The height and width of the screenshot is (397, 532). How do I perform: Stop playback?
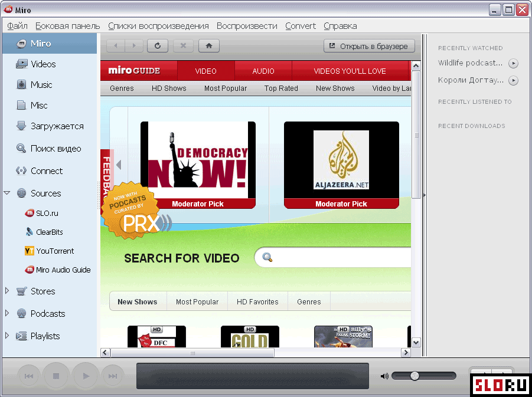pyautogui.click(x=56, y=376)
